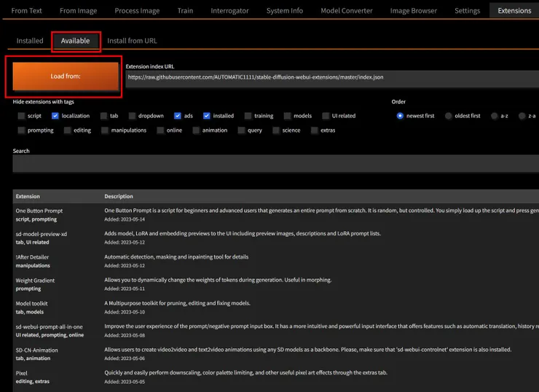Screen dimensions: 539x392
Task: Click the Added: 2023-05-10 date
Action: [125, 313]
